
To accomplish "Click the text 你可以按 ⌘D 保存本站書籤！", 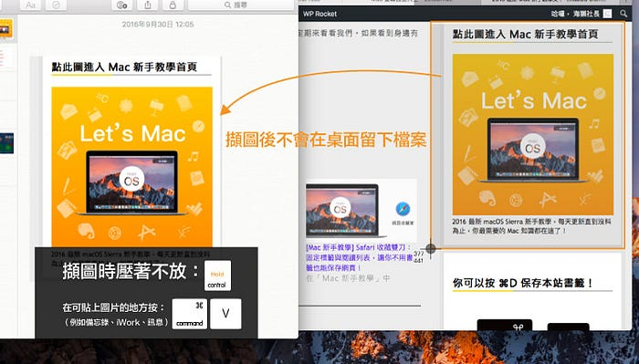I will [x=523, y=283].
